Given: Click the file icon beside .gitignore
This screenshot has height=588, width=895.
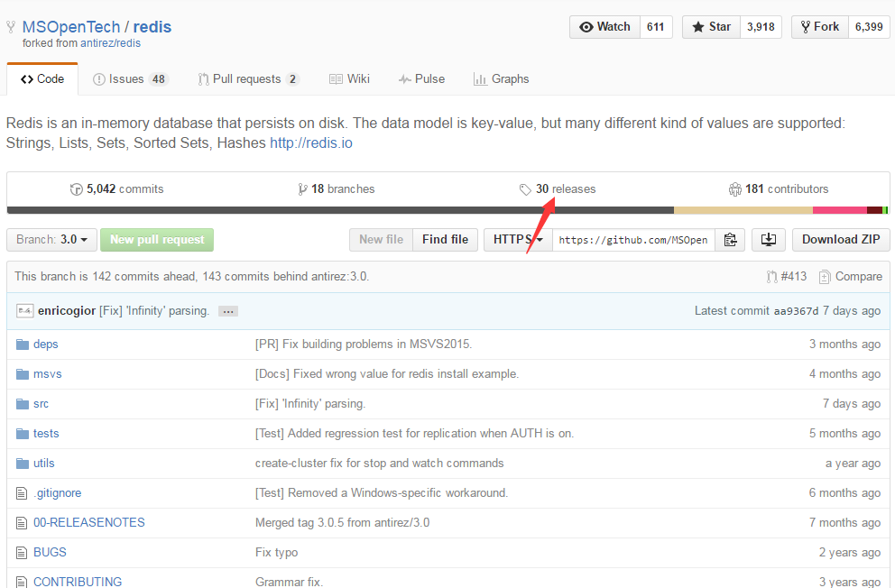Looking at the screenshot, I should coord(22,492).
